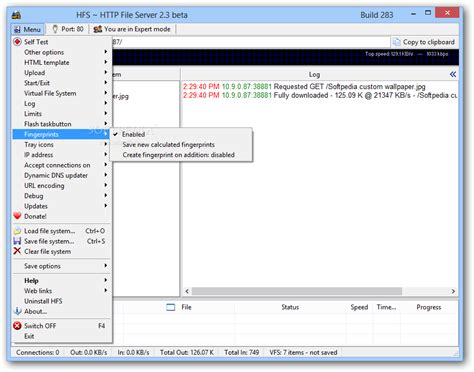Click the Time column header

(x=386, y=307)
